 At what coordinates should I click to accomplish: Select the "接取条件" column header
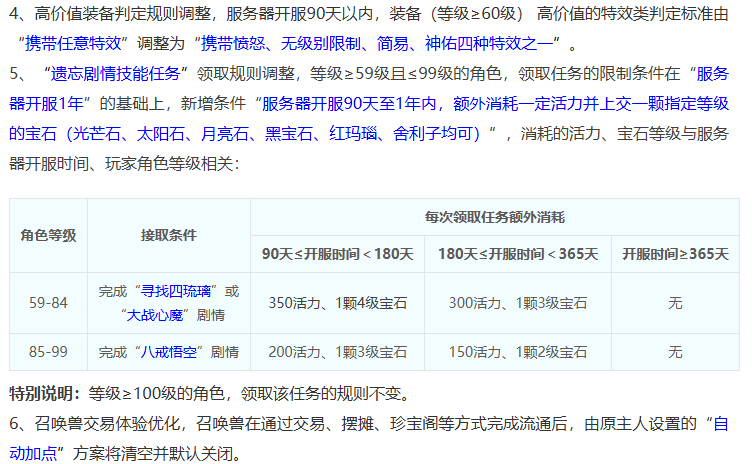coord(169,236)
